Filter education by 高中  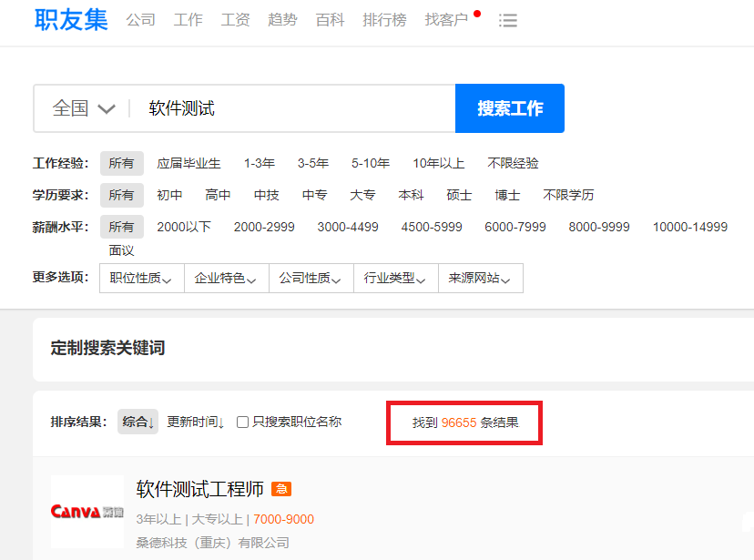(218, 195)
